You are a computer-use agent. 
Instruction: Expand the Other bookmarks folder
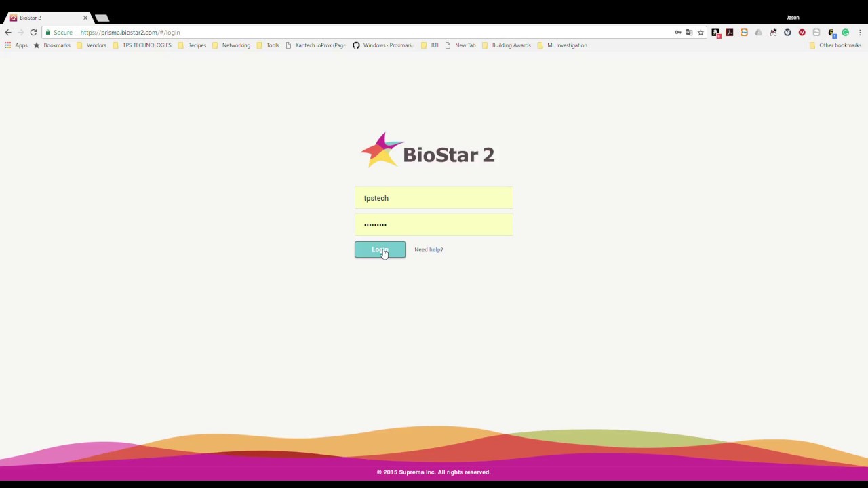click(x=835, y=45)
